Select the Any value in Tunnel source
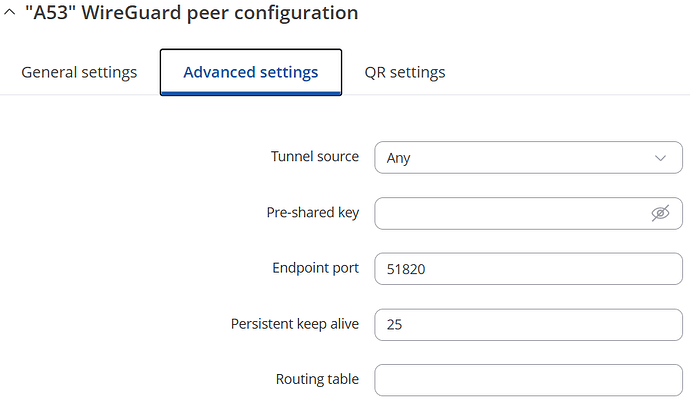 pos(398,158)
